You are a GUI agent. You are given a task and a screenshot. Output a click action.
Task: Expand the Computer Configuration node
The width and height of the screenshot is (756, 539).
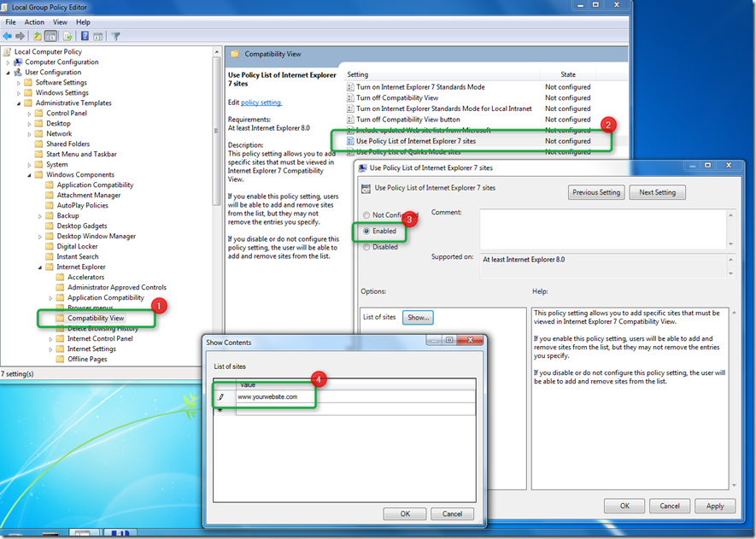(x=8, y=62)
